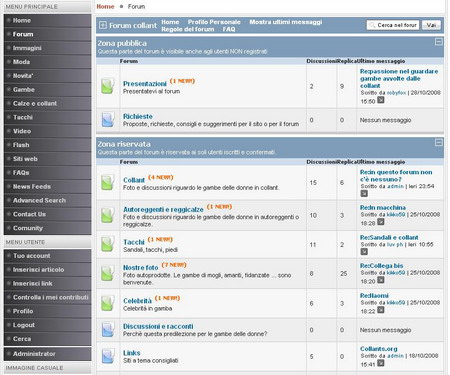Click the Home breadcrumb link
The image size is (450, 375).
pyautogui.click(x=105, y=6)
